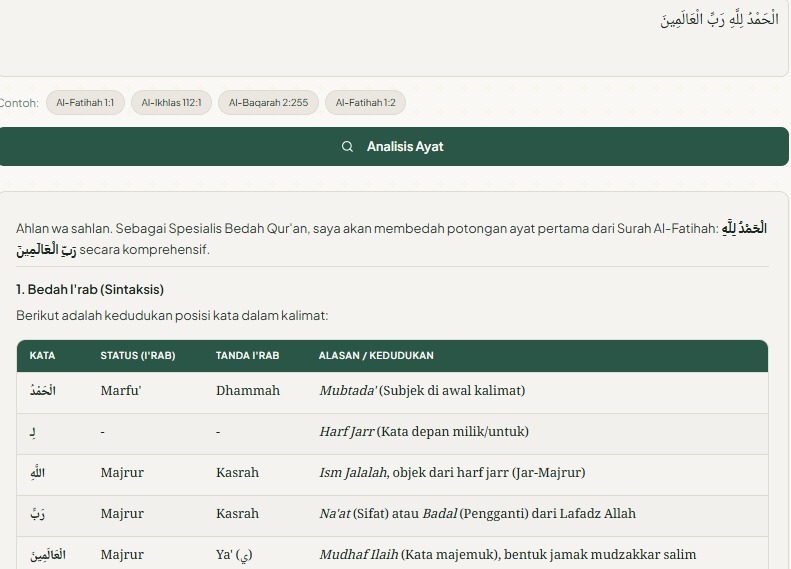The image size is (791, 569).
Task: Click the Marfu' status cell
Action: [121, 391]
